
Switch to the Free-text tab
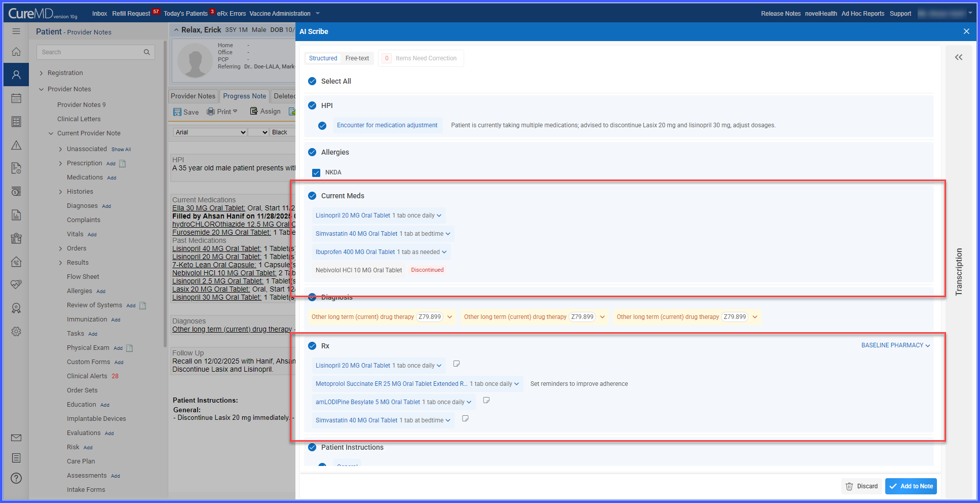357,58
